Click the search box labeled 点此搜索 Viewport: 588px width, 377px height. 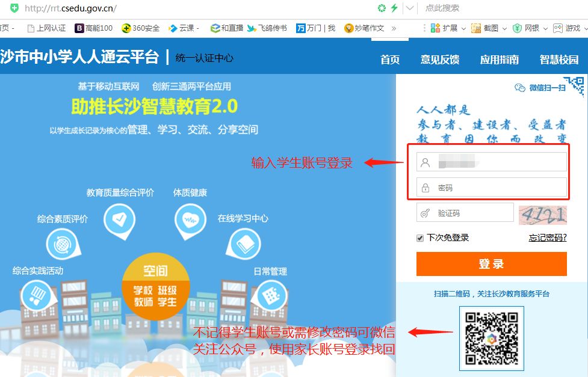442,8
